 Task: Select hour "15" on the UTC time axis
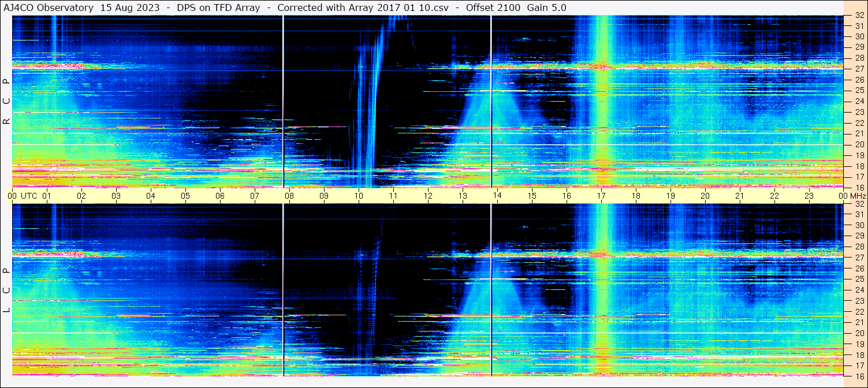(x=532, y=196)
